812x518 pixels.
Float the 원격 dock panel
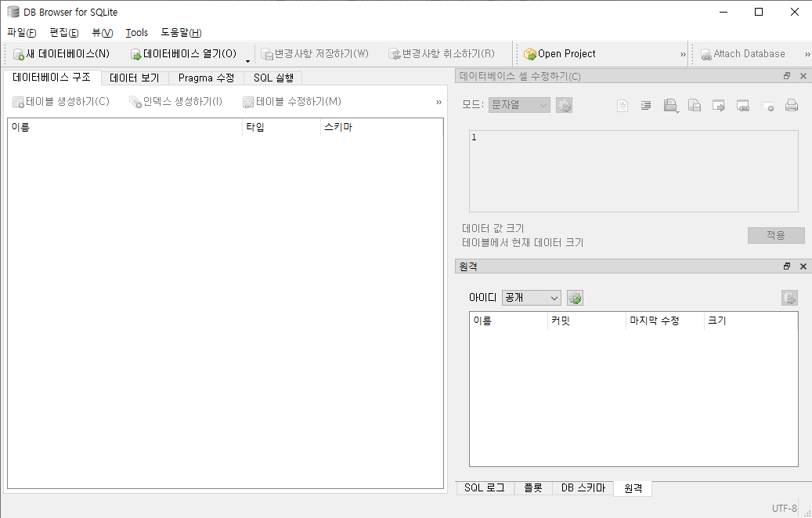(787, 266)
